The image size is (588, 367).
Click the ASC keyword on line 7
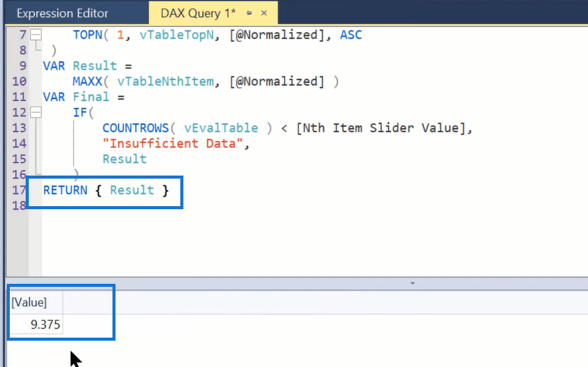pos(351,35)
